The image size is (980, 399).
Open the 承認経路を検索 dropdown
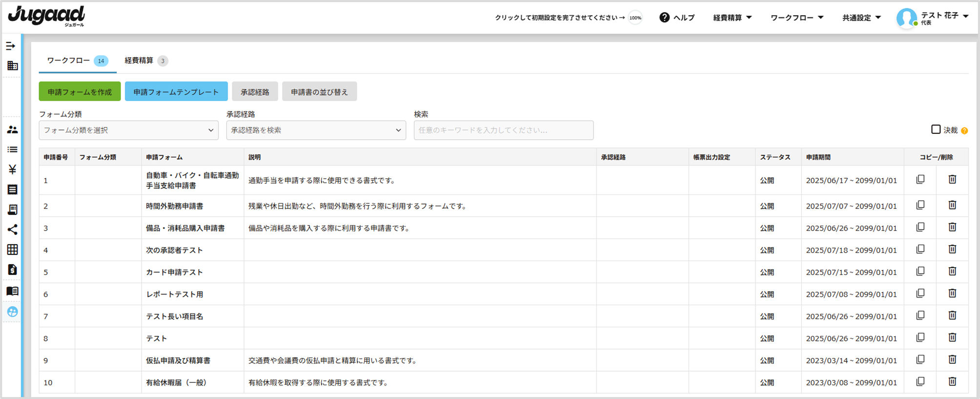coord(316,130)
